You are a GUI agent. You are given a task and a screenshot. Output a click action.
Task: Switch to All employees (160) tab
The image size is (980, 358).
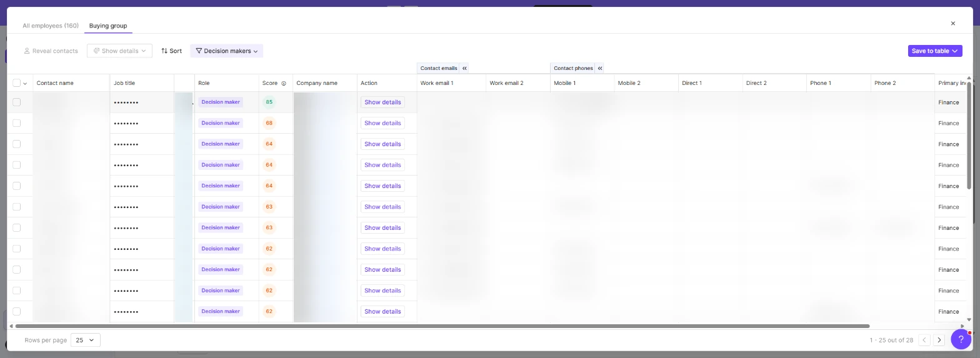click(51, 26)
